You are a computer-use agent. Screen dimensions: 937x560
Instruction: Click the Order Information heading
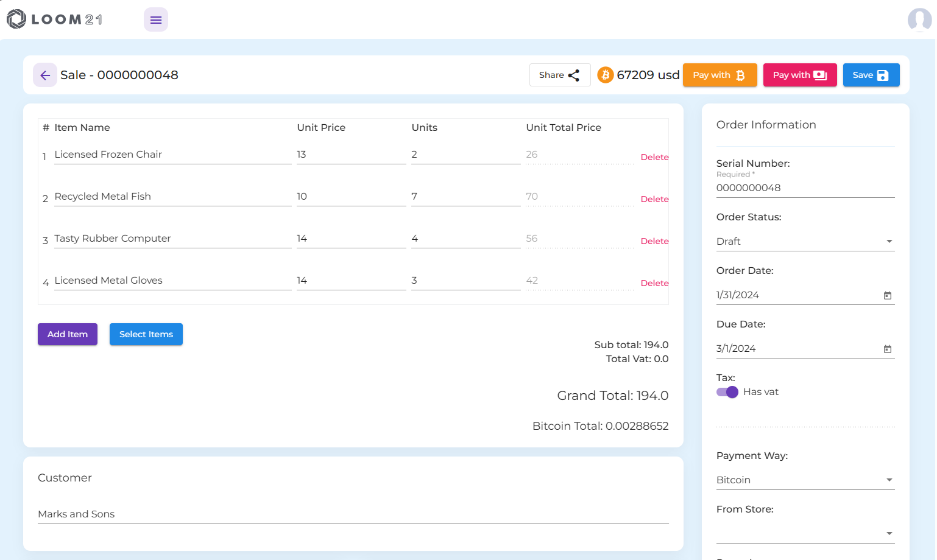(x=766, y=125)
